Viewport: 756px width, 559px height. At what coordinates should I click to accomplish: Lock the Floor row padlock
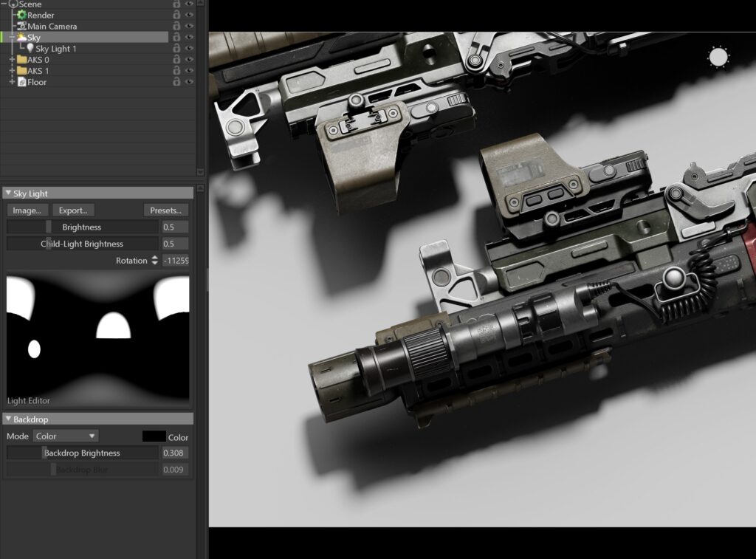pyautogui.click(x=176, y=82)
